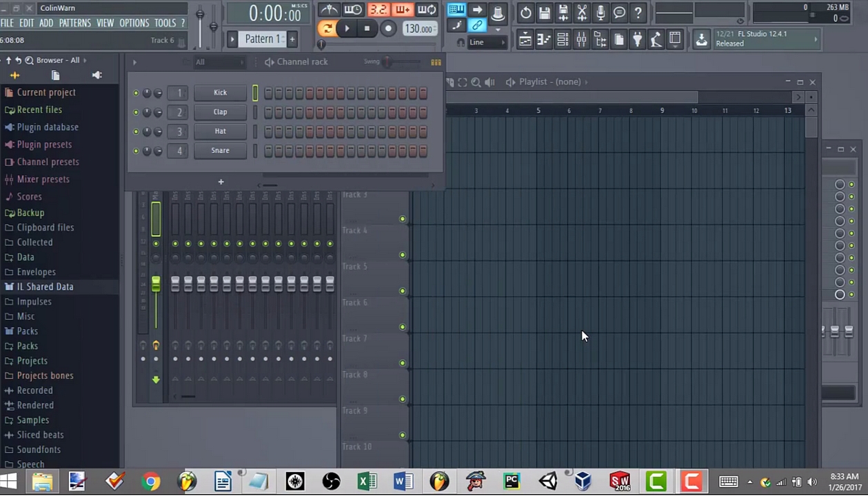This screenshot has width=868, height=496.
Task: Open the piano roll view icon
Action: coord(544,40)
